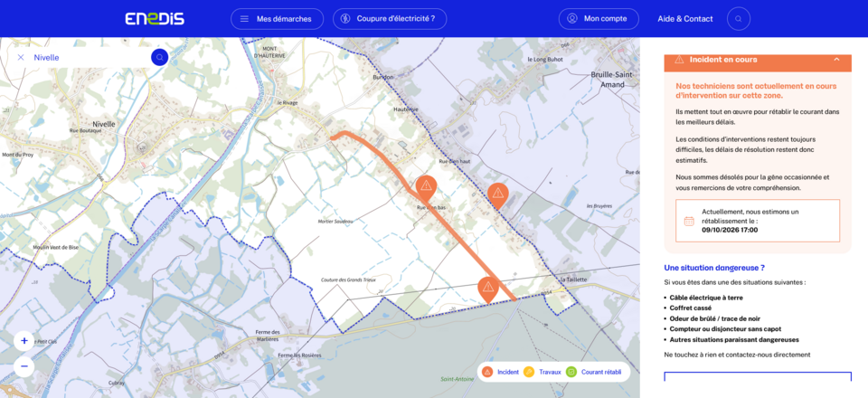Image resolution: width=868 pixels, height=398 pixels.
Task: Select the rightmost incident warning marker
Action: (497, 195)
